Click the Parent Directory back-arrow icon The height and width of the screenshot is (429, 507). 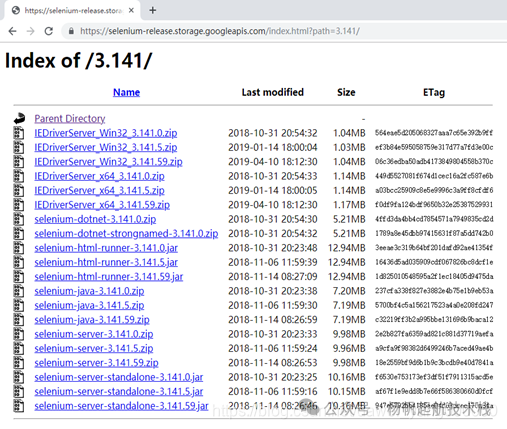(19, 118)
